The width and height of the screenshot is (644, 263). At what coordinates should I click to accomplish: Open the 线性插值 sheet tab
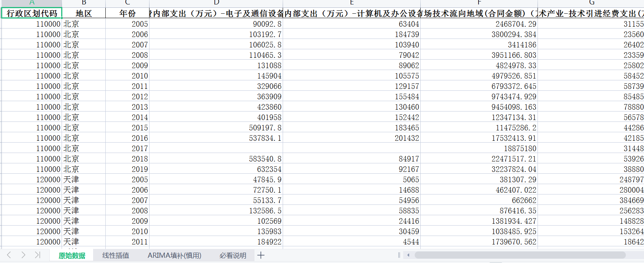(x=116, y=256)
